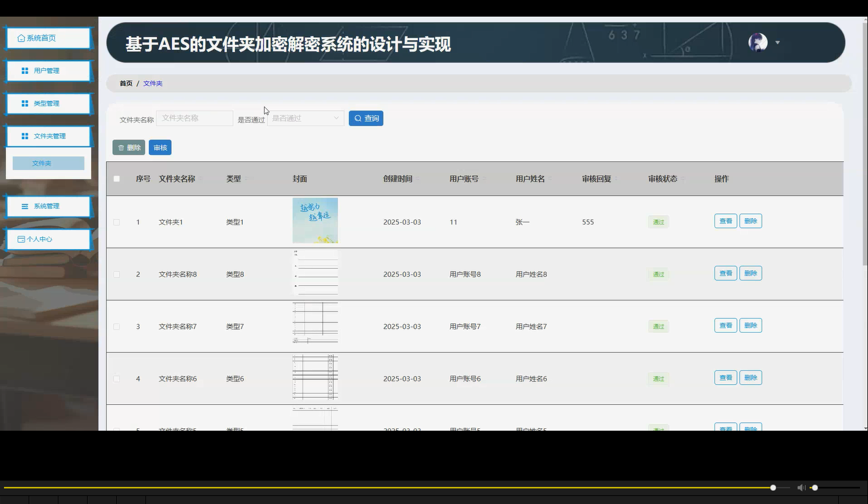Collapse the 文件夹管理 sidebar menu
This screenshot has height=504, width=868.
[49, 136]
